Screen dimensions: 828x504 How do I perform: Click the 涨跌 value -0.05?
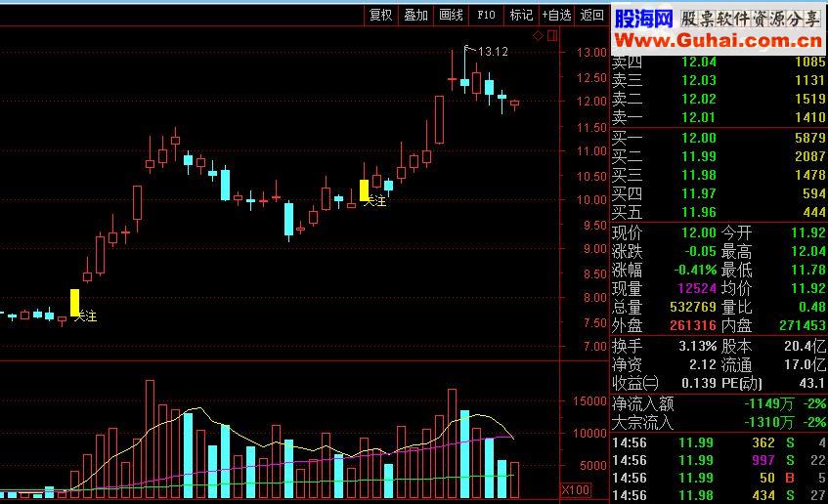tap(701, 251)
